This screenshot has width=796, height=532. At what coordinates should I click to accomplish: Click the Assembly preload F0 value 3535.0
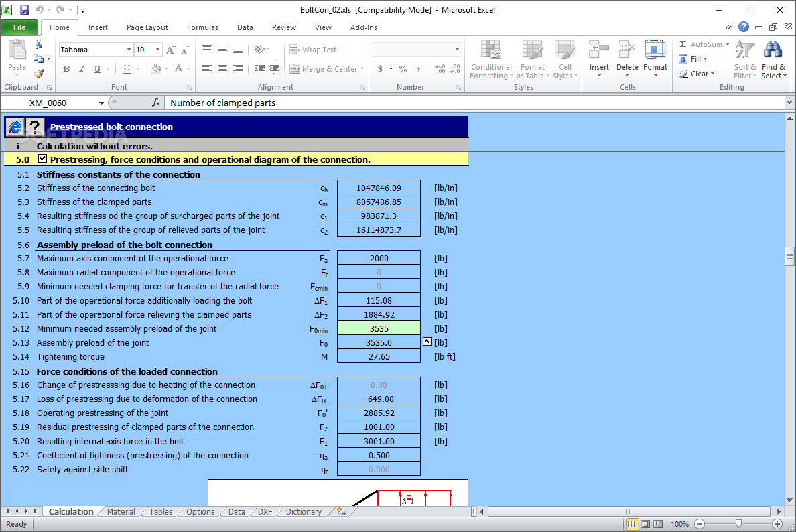(x=379, y=342)
